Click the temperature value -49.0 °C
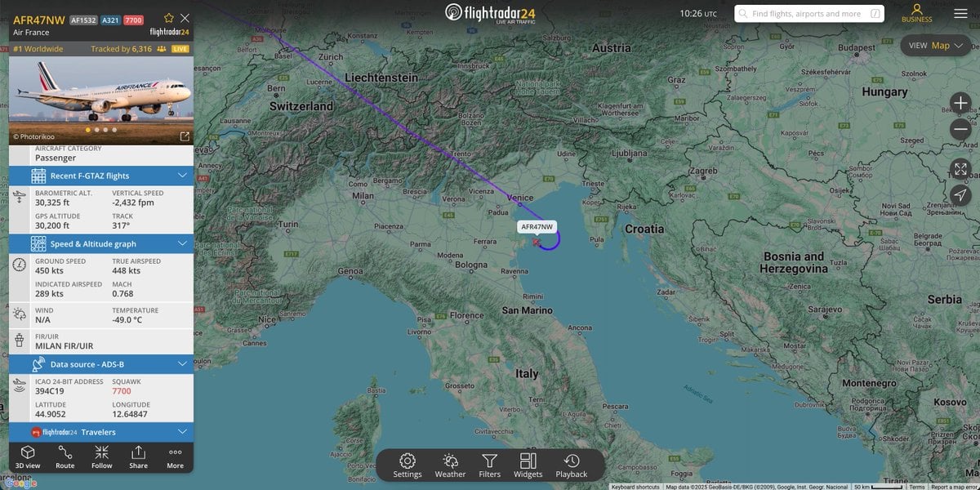980x490 pixels. (127, 320)
